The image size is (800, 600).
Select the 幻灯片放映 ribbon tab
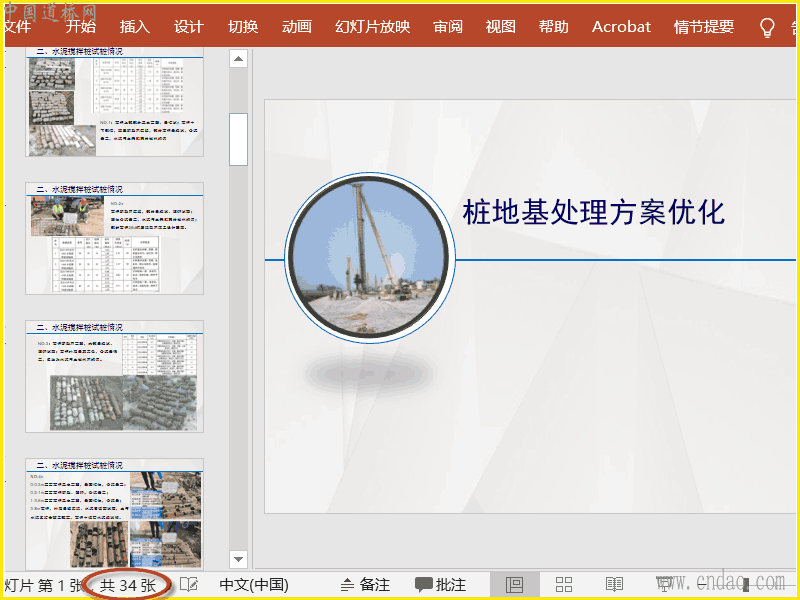click(x=373, y=27)
